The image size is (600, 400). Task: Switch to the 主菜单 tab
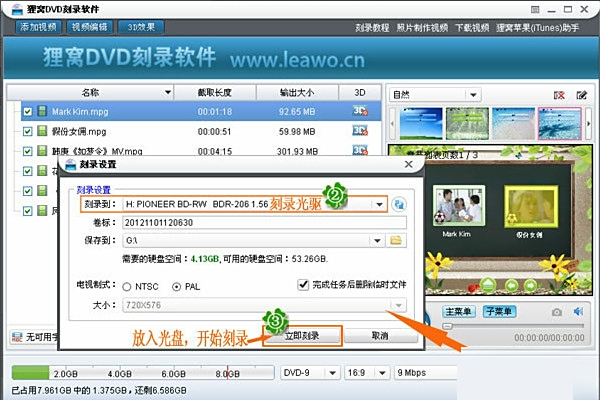click(459, 312)
